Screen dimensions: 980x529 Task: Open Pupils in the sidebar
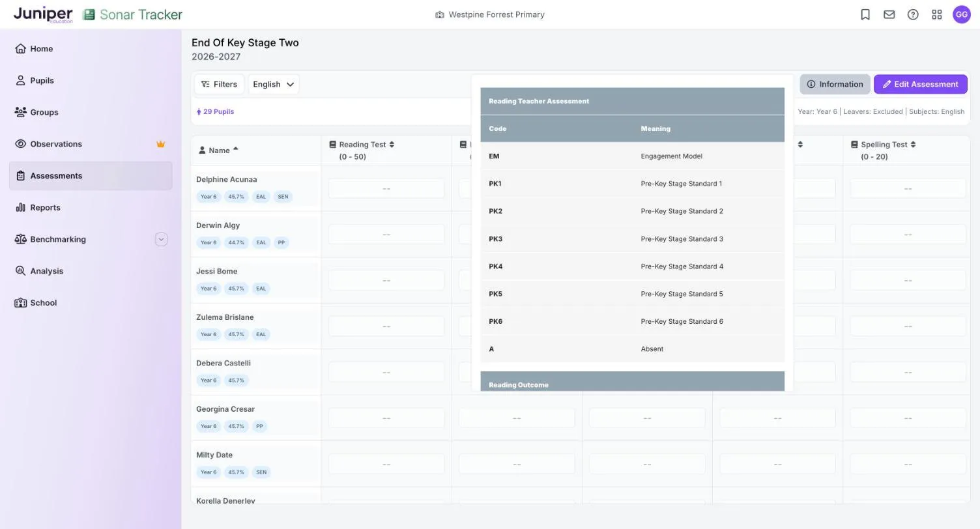pos(91,81)
